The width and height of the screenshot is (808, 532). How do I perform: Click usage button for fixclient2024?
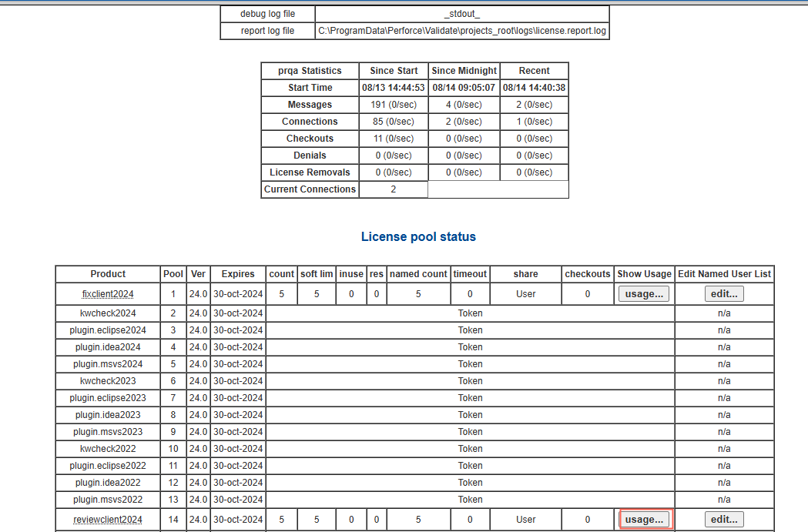click(643, 293)
